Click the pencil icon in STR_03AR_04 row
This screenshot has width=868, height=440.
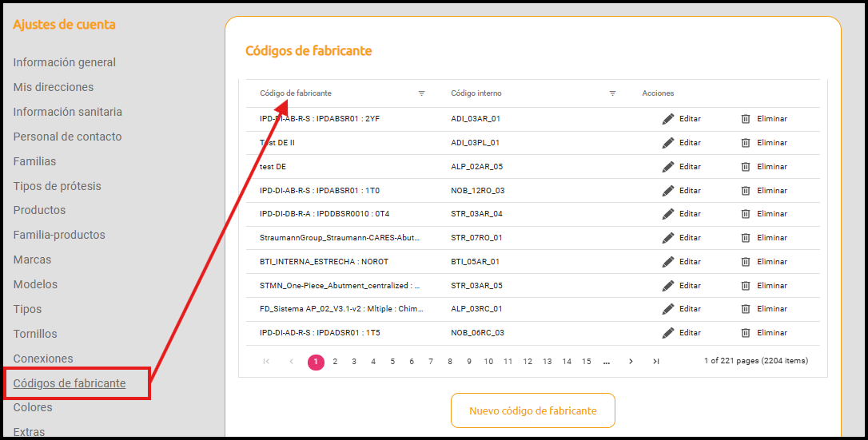click(668, 213)
